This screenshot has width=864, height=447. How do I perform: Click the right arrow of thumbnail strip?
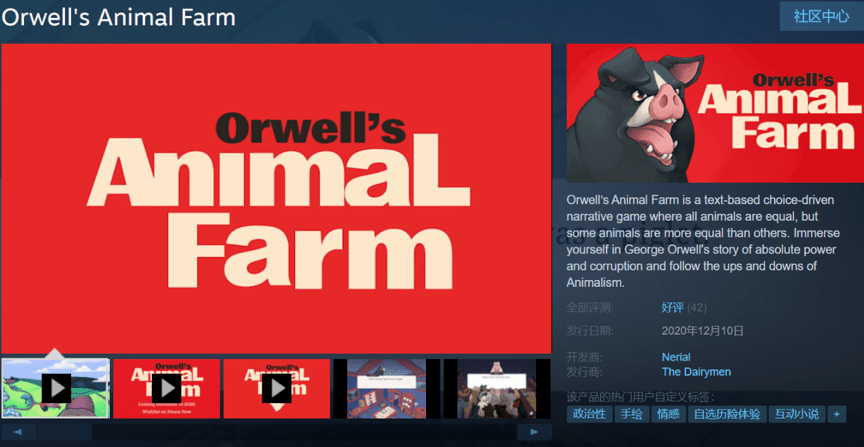point(534,432)
